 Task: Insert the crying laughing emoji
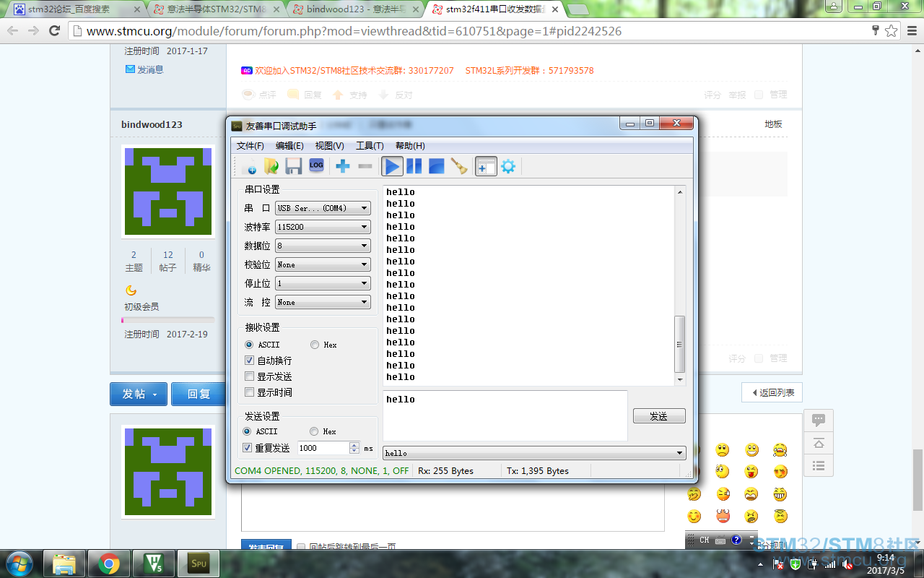click(x=780, y=450)
